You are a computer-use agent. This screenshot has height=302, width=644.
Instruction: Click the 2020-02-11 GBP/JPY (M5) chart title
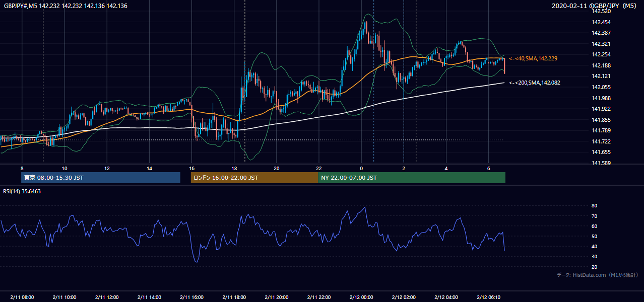595,6
